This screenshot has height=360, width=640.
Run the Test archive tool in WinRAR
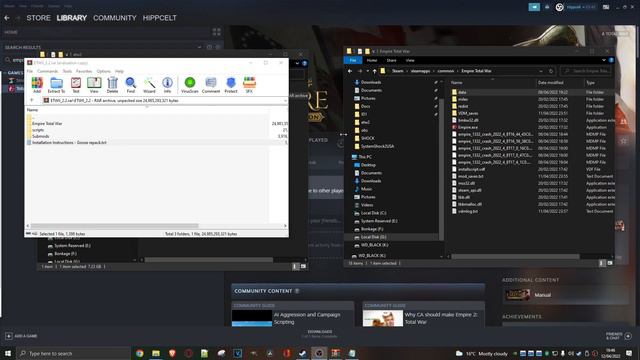(x=76, y=85)
